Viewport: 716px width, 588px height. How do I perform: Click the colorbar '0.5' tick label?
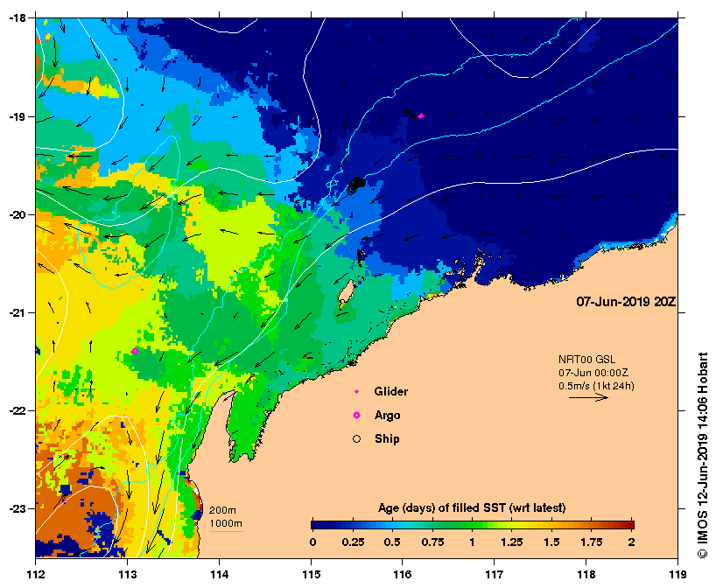click(x=392, y=542)
